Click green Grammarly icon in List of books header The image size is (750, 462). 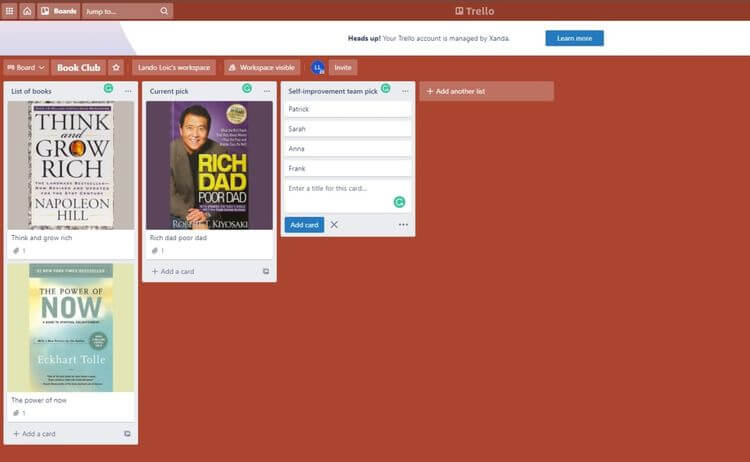click(x=109, y=88)
